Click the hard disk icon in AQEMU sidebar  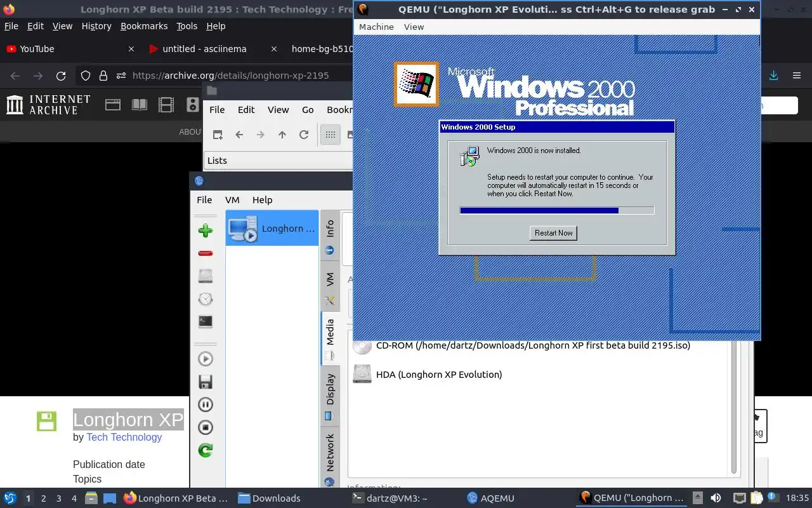(x=205, y=276)
